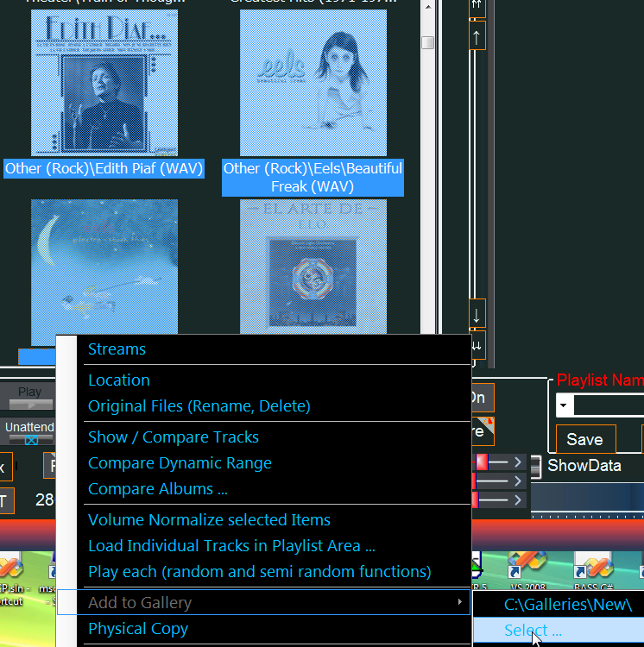Click the orange single up-arrow button
Viewport: 644px width, 647px height.
(477, 38)
